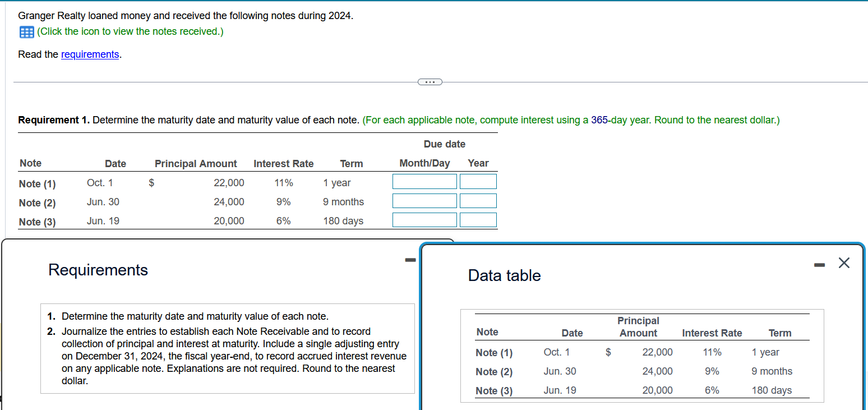Open the requirements hyperlink
The height and width of the screenshot is (410, 868).
pyautogui.click(x=90, y=54)
